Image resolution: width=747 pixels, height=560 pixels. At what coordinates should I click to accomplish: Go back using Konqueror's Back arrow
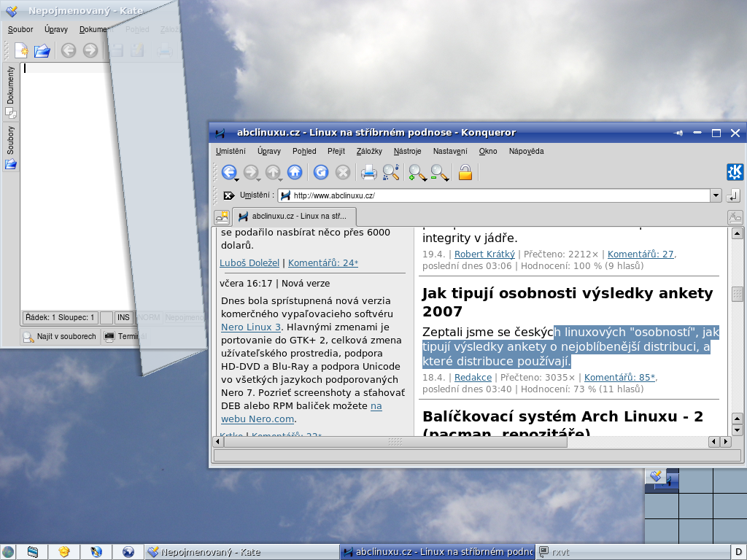(229, 172)
